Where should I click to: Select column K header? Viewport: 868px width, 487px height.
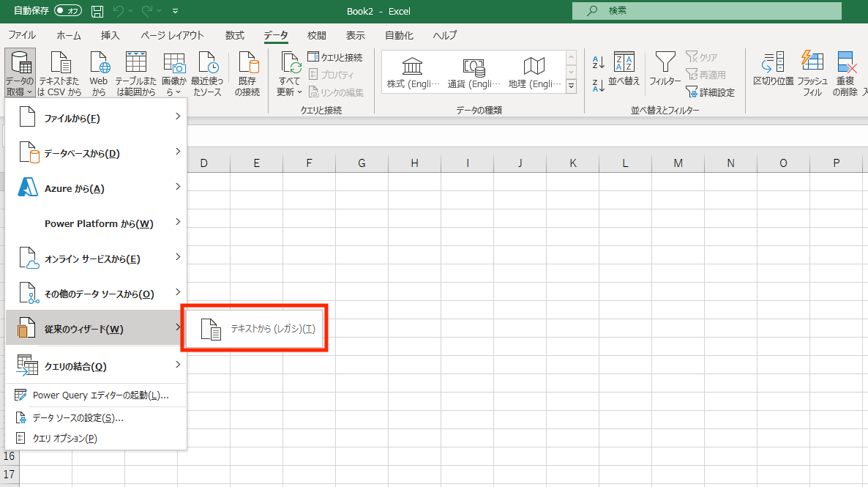[x=573, y=163]
